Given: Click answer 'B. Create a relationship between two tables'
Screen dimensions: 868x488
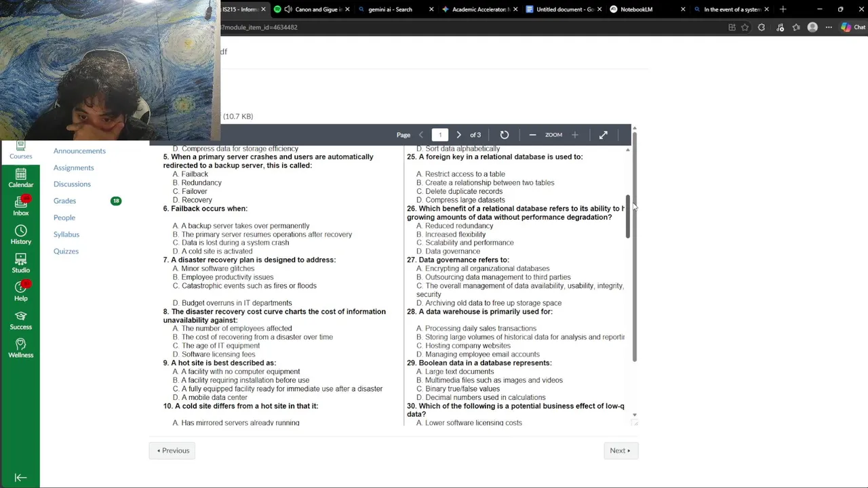Looking at the screenshot, I should (485, 182).
